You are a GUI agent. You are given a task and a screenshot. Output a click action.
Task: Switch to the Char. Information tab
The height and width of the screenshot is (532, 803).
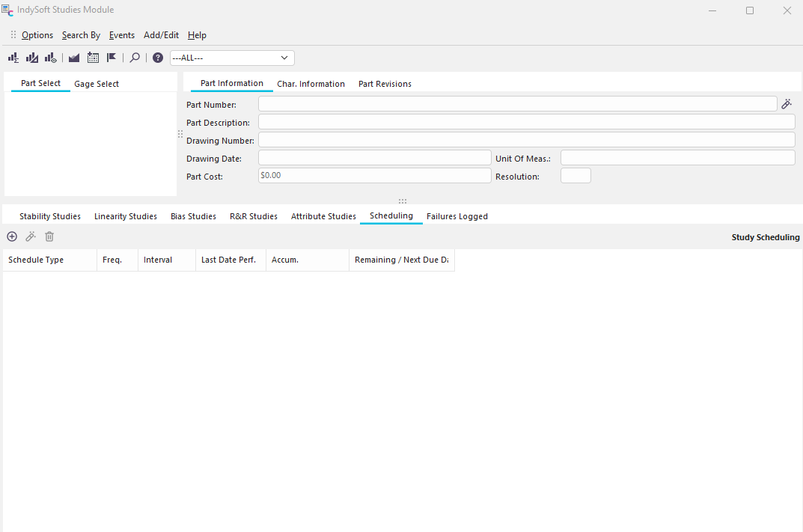click(x=311, y=84)
